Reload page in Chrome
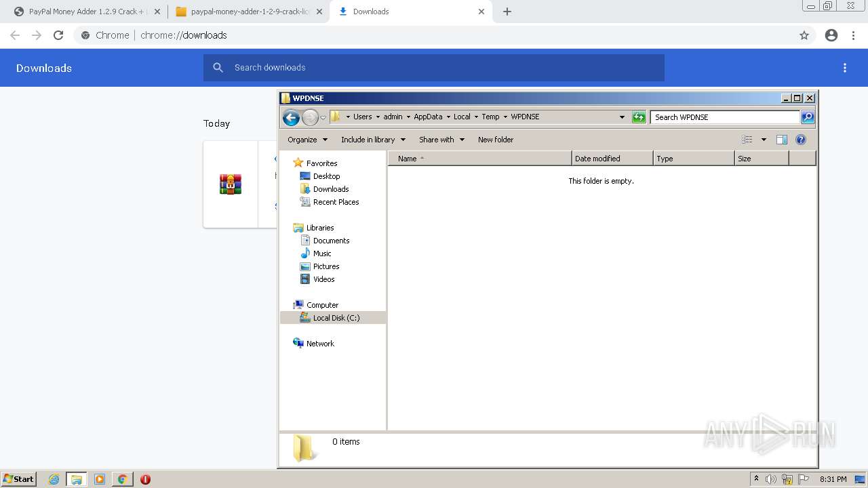Viewport: 868px width, 488px height. pos(58,35)
